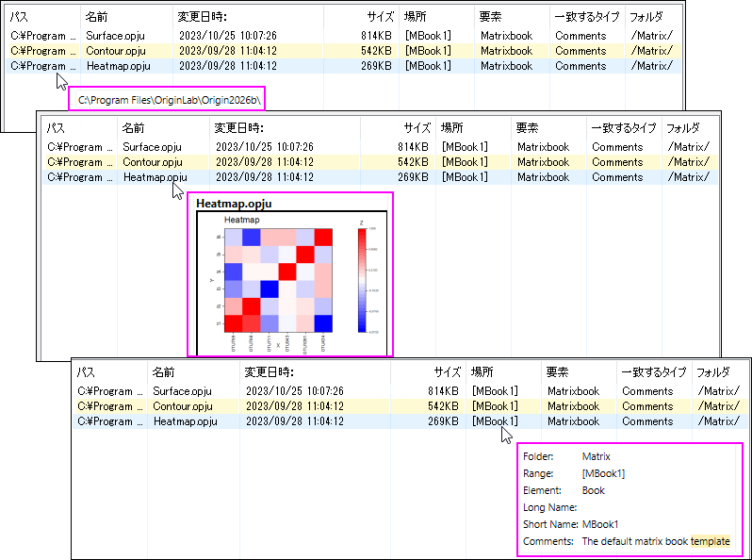
Task: Click the C:\Program Files\OriginLab\Origin2026b\ tooltip text
Action: coord(170,100)
